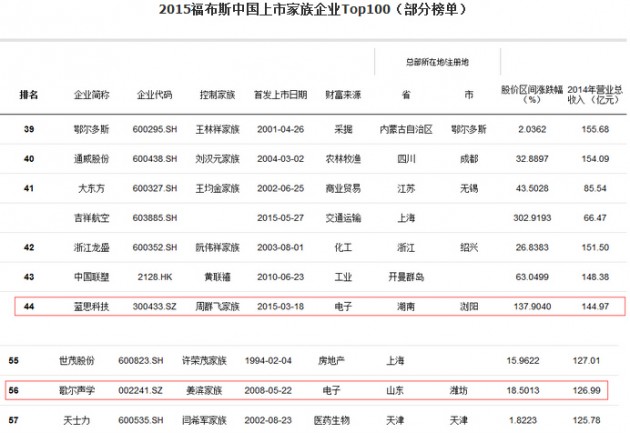Select the 许荣茂家族 cell

pos(204,361)
